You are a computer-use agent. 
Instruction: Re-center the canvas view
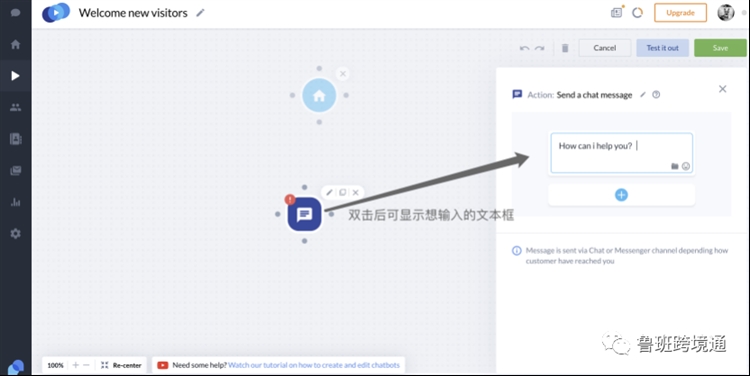(121, 365)
